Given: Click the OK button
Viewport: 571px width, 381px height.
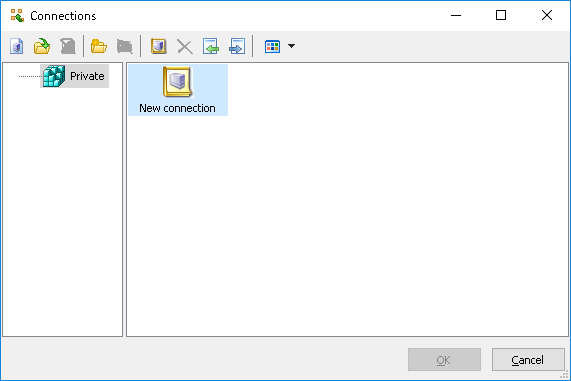Looking at the screenshot, I should pyautogui.click(x=444, y=360).
